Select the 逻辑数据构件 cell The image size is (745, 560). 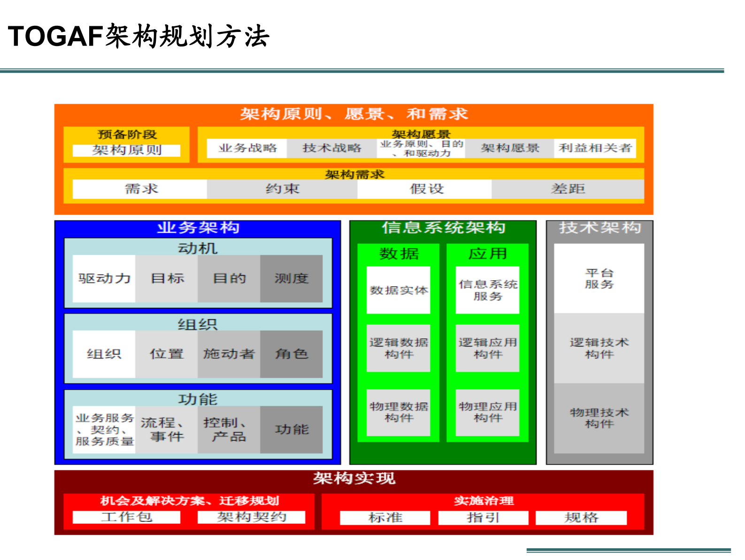coord(399,348)
